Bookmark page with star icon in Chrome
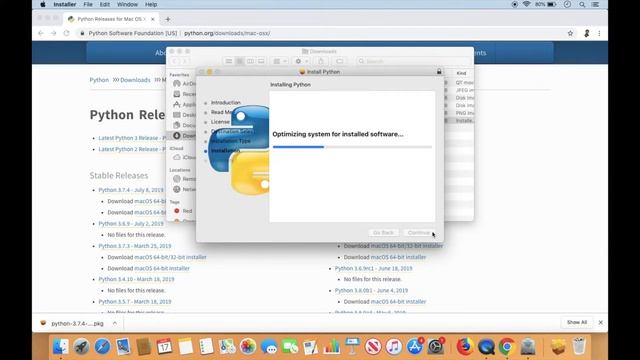The height and width of the screenshot is (360, 640). pyautogui.click(x=570, y=33)
